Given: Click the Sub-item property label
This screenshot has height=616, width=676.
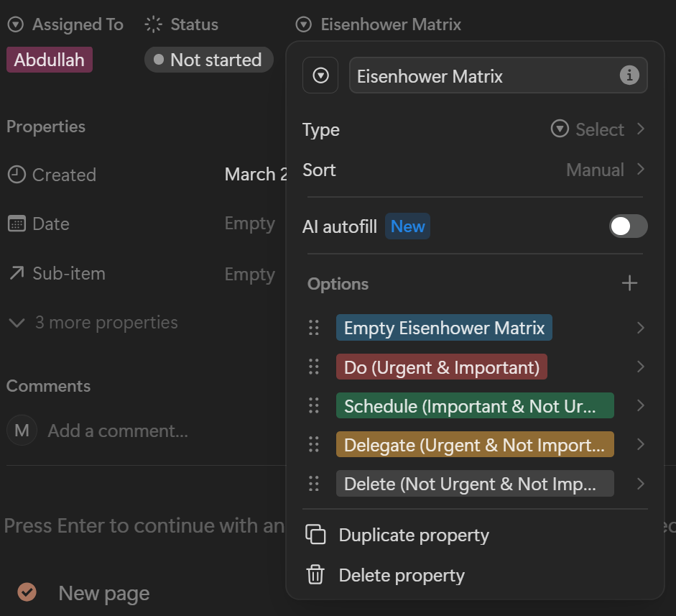Looking at the screenshot, I should 69,273.
